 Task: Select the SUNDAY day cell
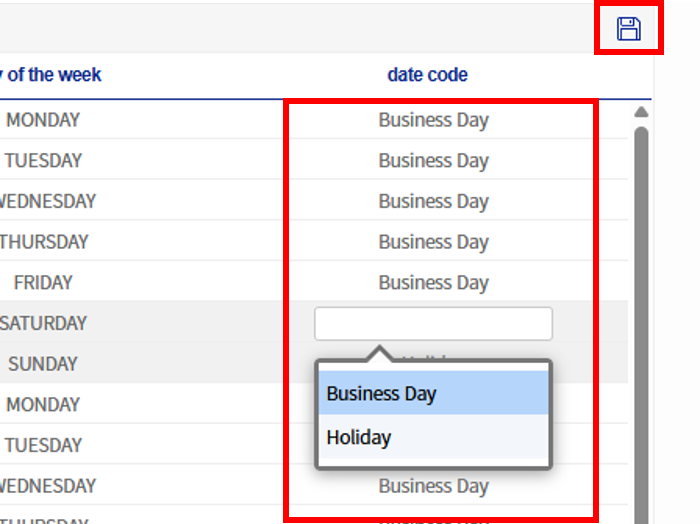(x=43, y=364)
